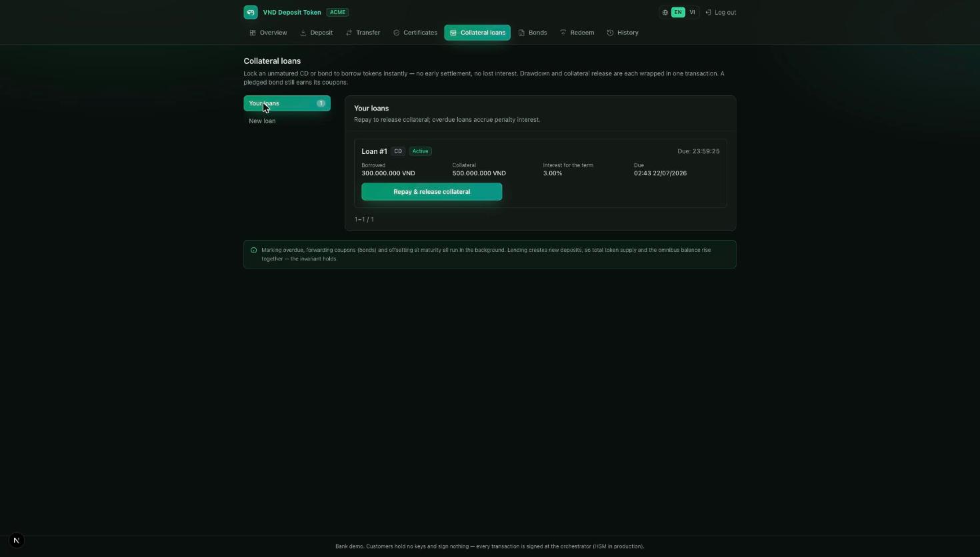This screenshot has width=980, height=557.
Task: Click the Collateral loans page heading
Action: tap(272, 61)
